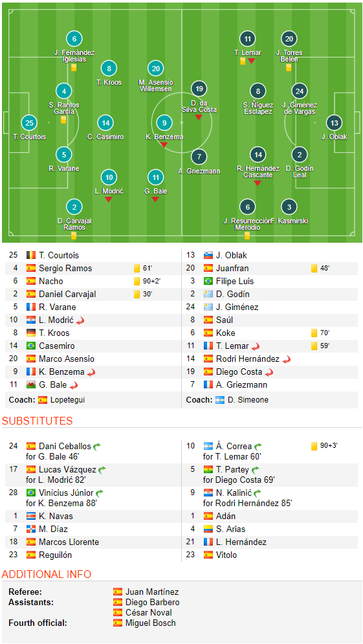Click green sub-in arrow beside Dani Ceballos
Viewport: 363px width, 644px height.
97,446
